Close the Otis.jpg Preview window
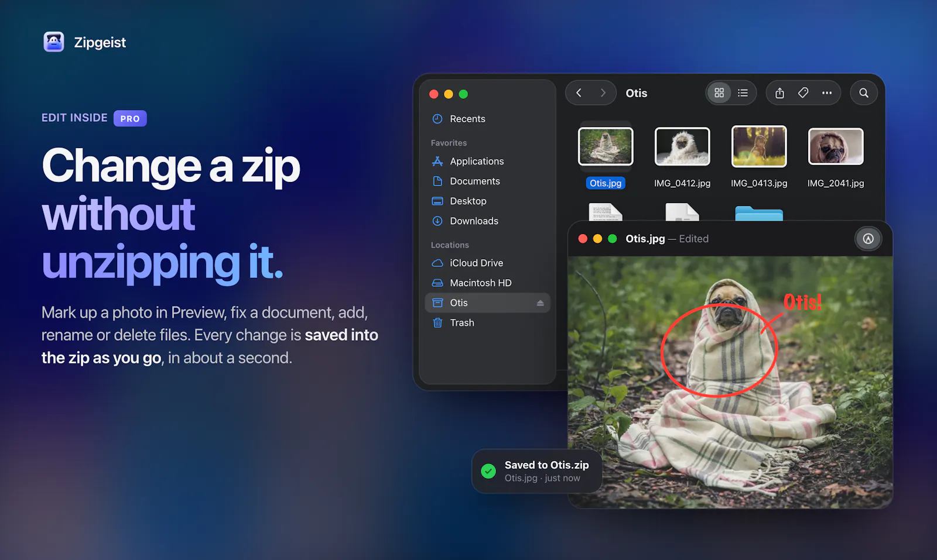937x560 pixels. coord(583,239)
